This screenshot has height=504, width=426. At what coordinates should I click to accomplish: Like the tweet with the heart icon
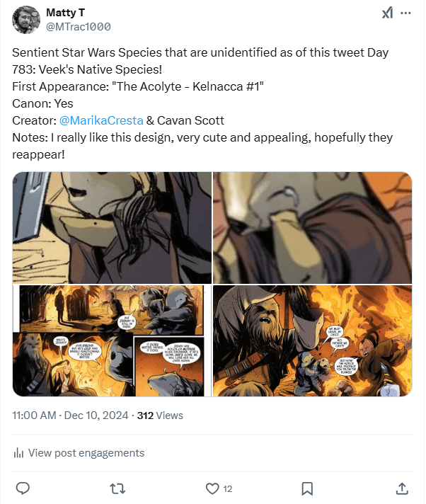tap(212, 488)
